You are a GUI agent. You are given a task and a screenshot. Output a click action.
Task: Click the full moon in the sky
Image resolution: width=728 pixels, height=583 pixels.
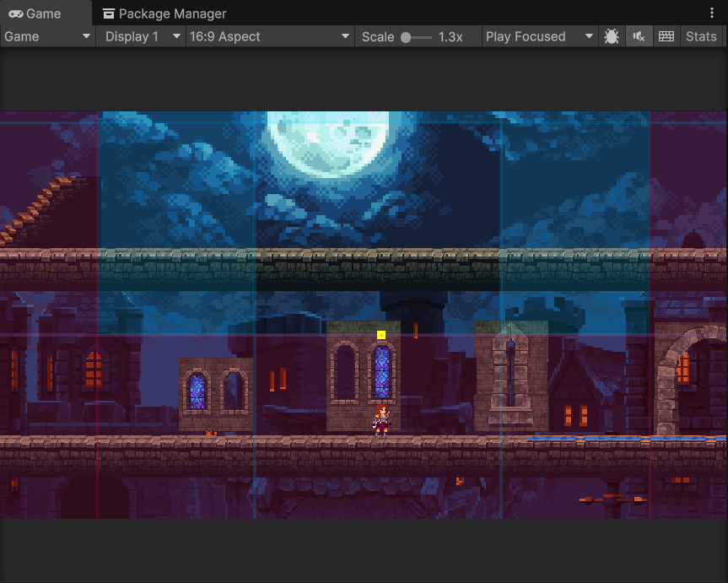(328, 141)
